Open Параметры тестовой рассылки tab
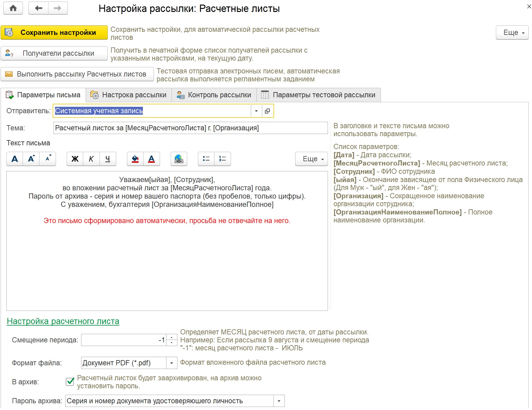Screen dimensions: 532x410 coord(318,95)
